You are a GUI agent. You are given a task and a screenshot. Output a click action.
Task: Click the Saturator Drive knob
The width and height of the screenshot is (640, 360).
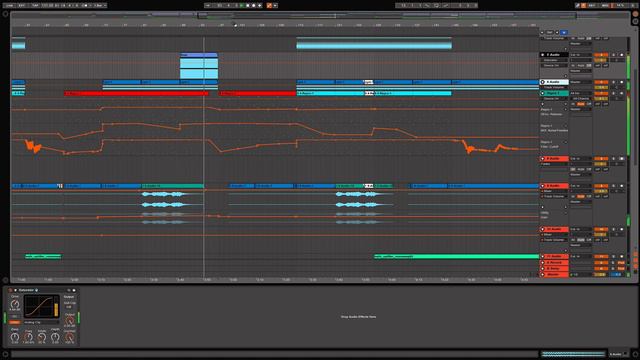click(x=15, y=304)
